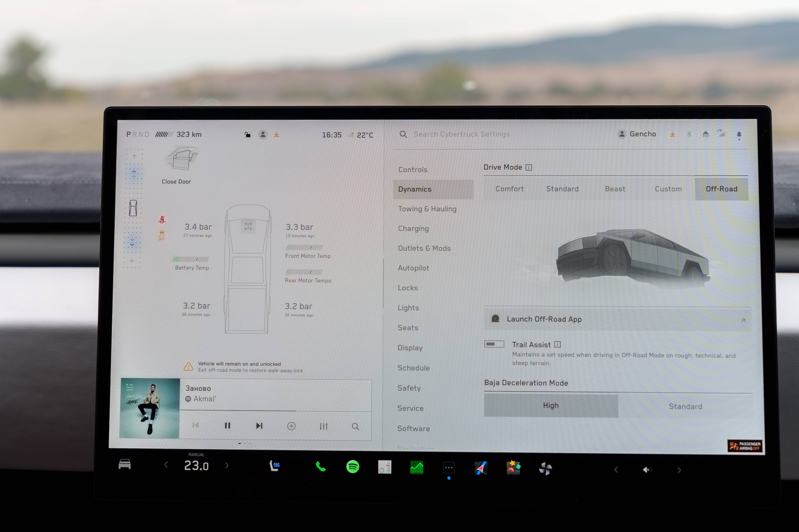Set Baja Deceleration Mode to Standard
The image size is (799, 532).
[x=685, y=406]
